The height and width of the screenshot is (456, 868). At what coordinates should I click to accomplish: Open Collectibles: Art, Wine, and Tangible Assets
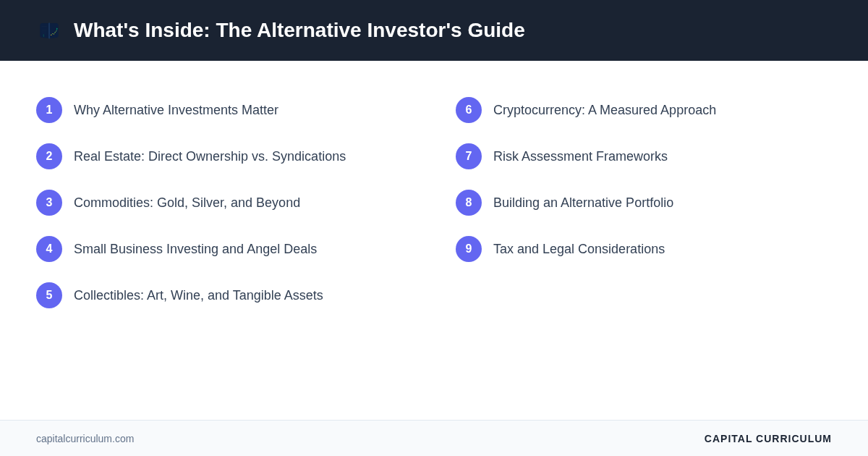[198, 295]
